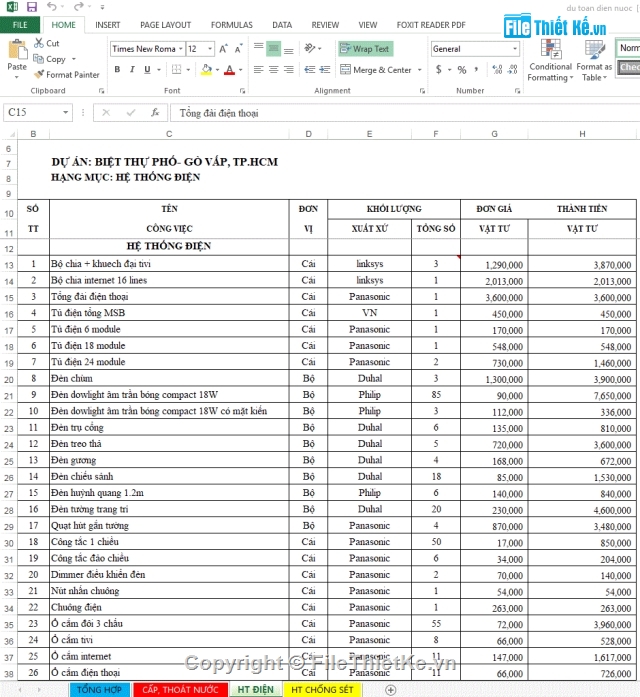Viewport: 640px width, 697px height.
Task: Toggle Bold formatting
Action: tap(117, 70)
